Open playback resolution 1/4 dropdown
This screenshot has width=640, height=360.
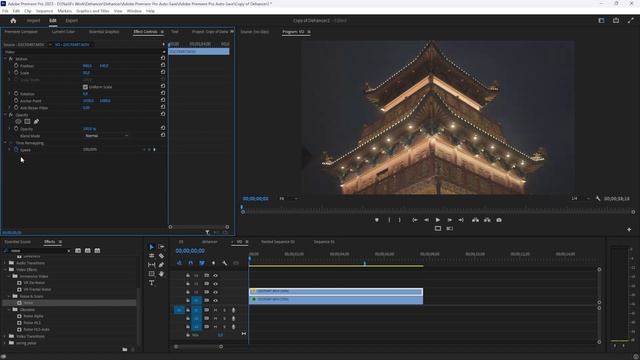580,199
